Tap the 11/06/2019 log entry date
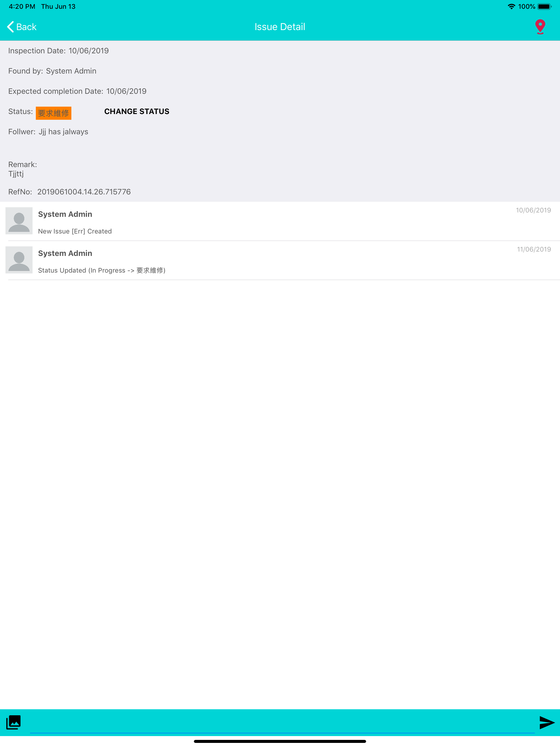 [534, 249]
